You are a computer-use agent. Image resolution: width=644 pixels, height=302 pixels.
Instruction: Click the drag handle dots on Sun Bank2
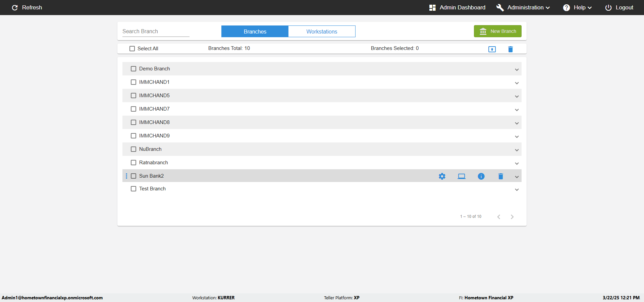coord(126,176)
